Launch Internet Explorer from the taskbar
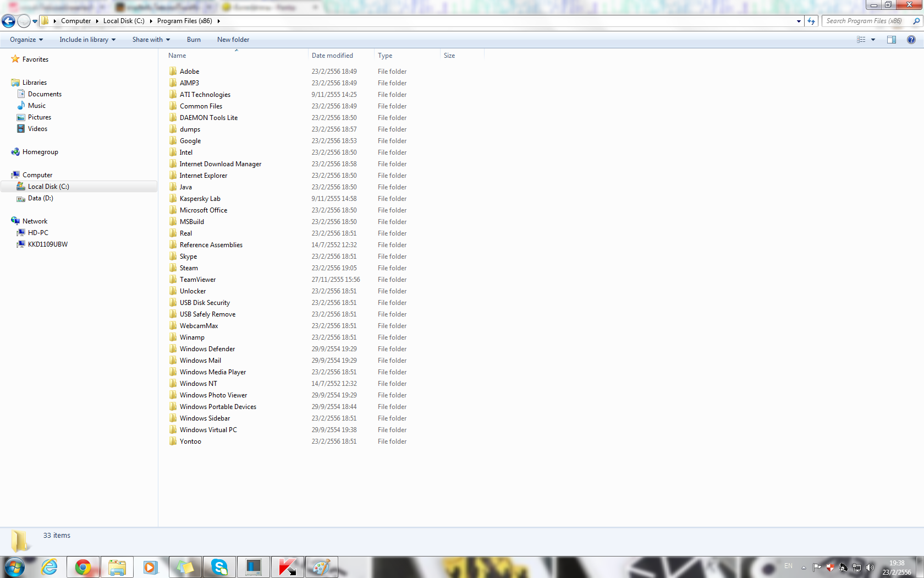The width and height of the screenshot is (924, 578). (50, 567)
